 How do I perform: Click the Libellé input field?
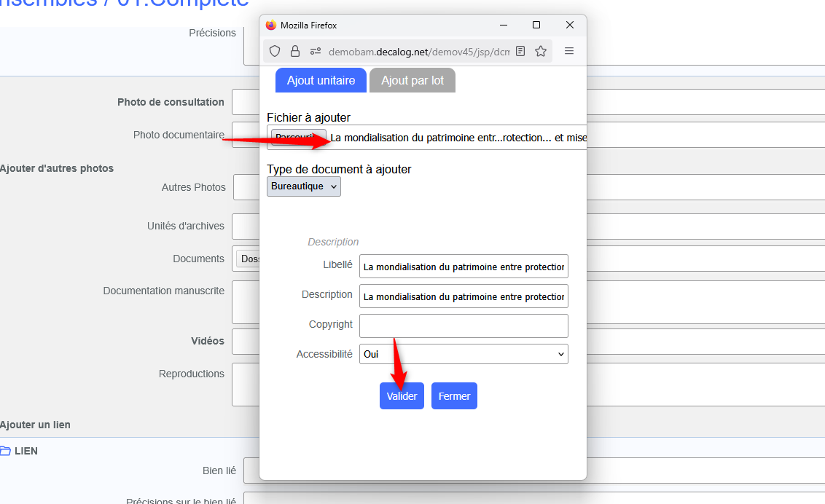(x=464, y=267)
